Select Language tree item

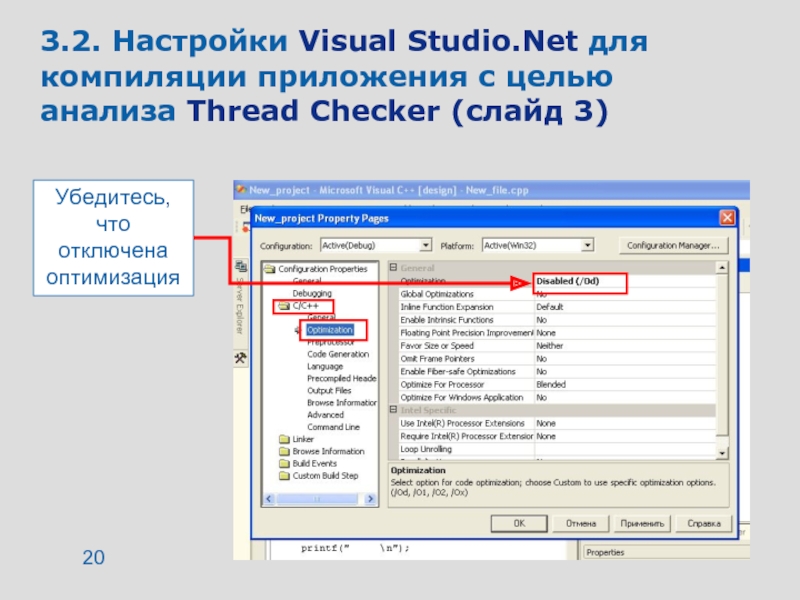click(324, 366)
